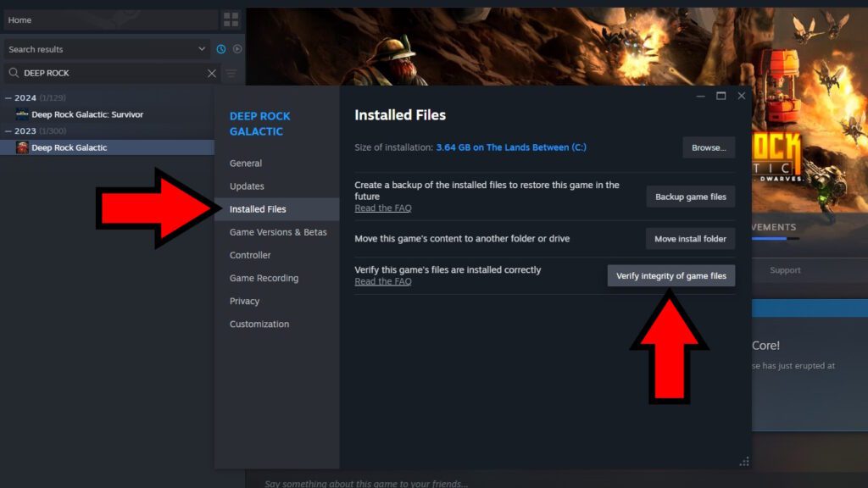This screenshot has width=868, height=488.
Task: Click the Deep Rock Galactic: Survivor game icon
Action: [22, 114]
